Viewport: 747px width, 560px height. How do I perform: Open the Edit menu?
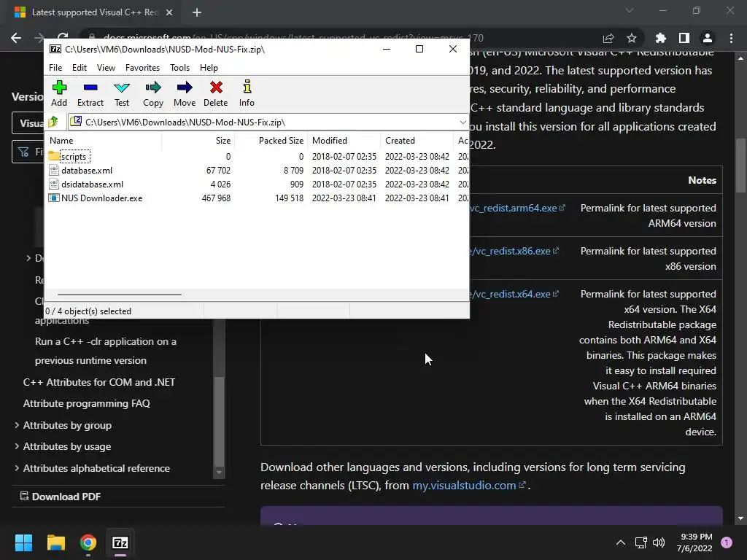pyautogui.click(x=79, y=68)
